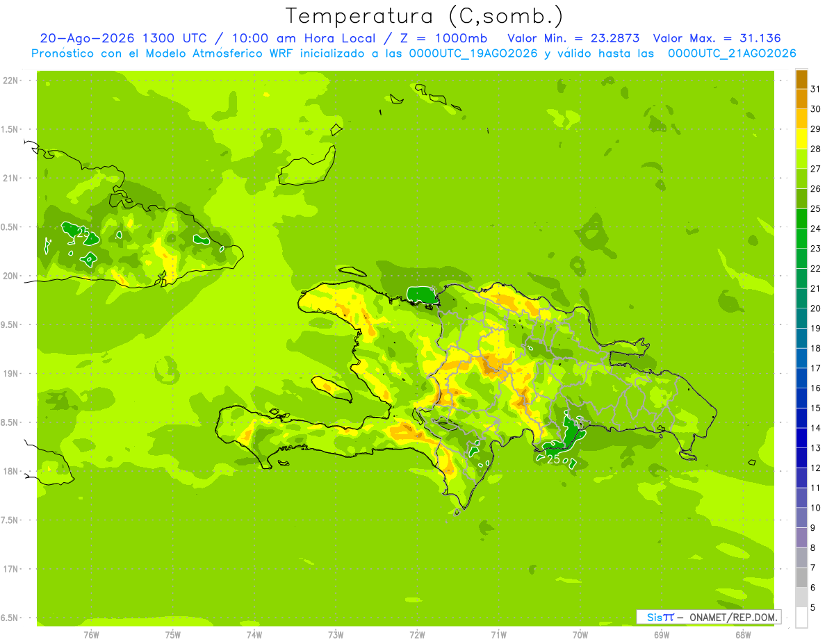Image resolution: width=834 pixels, height=644 pixels.
Task: Click the legend value '30'
Action: click(x=815, y=109)
